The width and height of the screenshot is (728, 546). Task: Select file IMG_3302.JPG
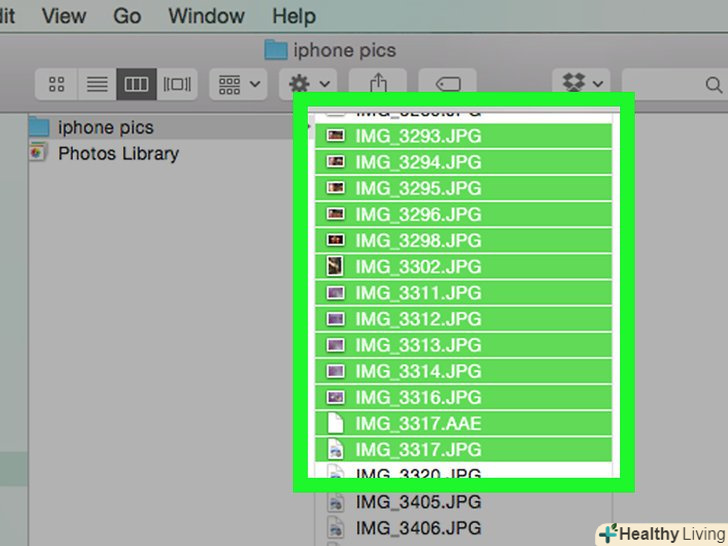pos(463,266)
